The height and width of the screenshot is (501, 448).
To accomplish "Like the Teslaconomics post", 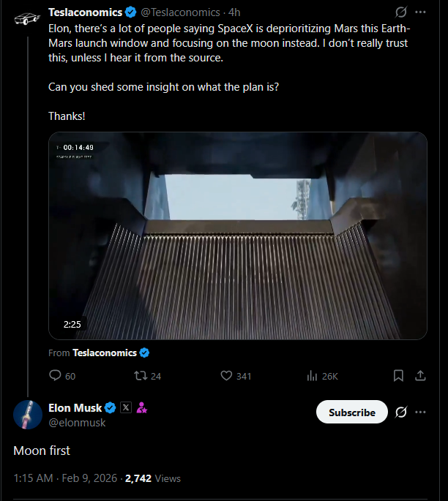I will click(226, 376).
